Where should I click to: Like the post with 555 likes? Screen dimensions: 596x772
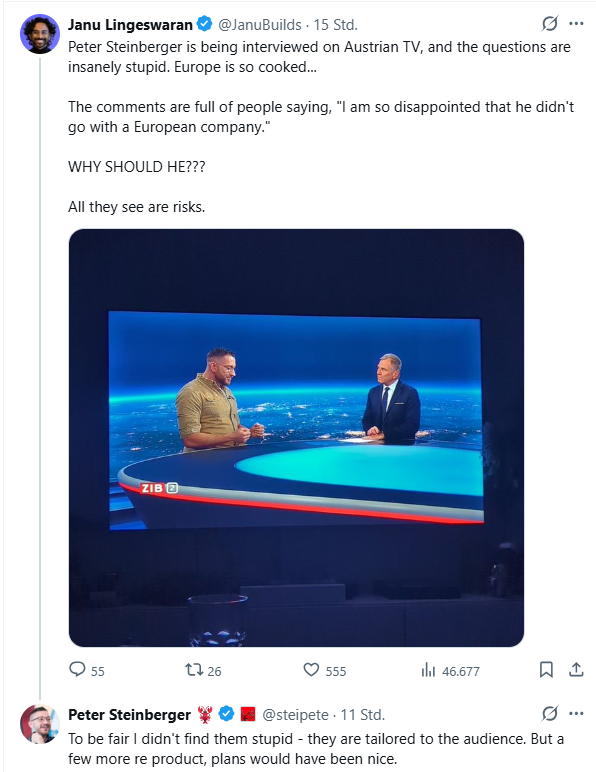click(311, 670)
